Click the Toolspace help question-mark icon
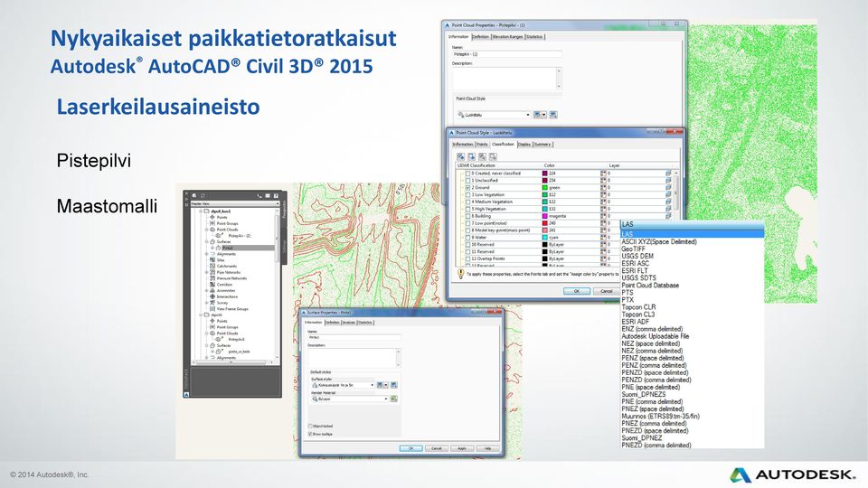Viewport: 868px width, 488px height. 276,196
